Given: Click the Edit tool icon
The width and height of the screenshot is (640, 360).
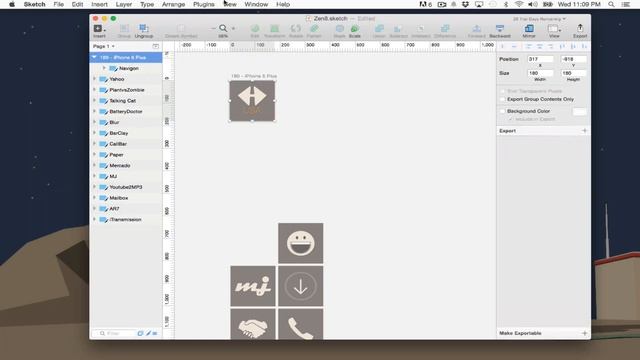Looking at the screenshot, I should click(255, 29).
